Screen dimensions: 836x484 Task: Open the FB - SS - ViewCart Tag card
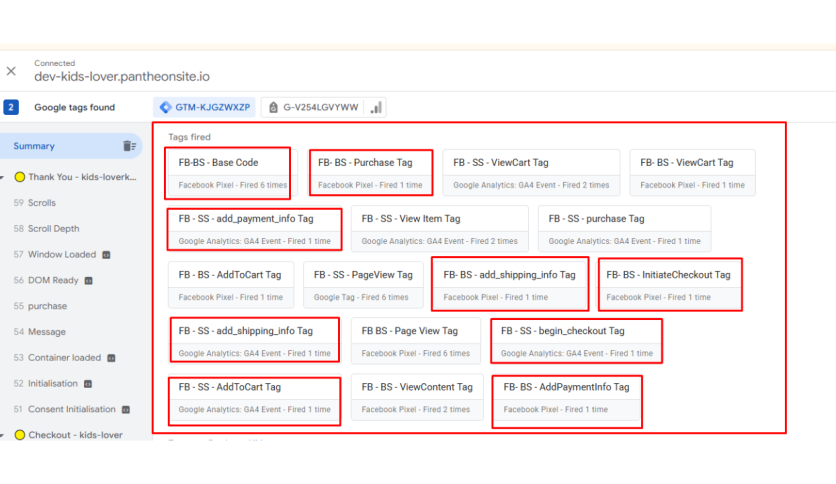point(531,173)
